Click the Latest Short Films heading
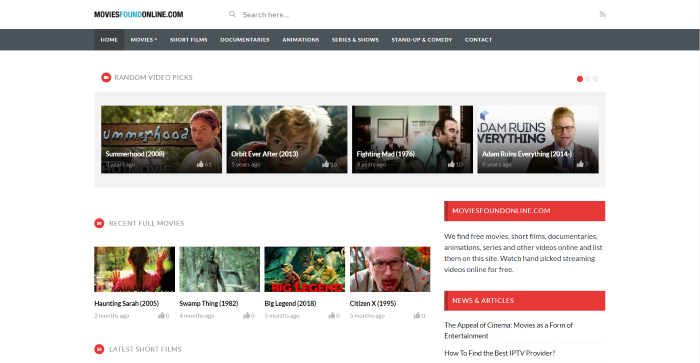The height and width of the screenshot is (363, 700). (x=145, y=349)
